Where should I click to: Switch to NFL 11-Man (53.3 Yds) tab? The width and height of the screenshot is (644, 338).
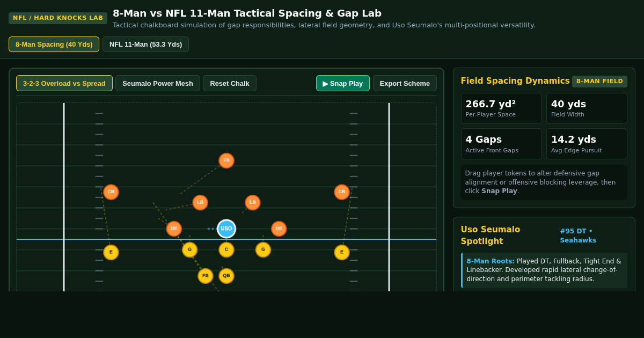(x=145, y=44)
